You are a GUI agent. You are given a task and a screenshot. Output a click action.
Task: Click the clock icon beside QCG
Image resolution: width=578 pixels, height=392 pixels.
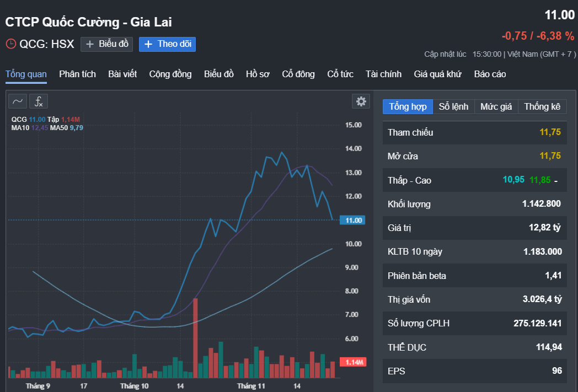11,44
